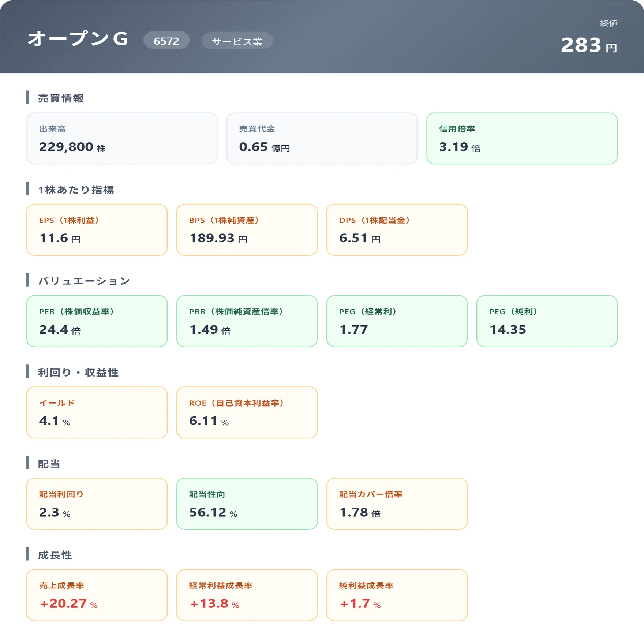
Task: Click the 11.6 円 EPS value
Action: pos(60,238)
